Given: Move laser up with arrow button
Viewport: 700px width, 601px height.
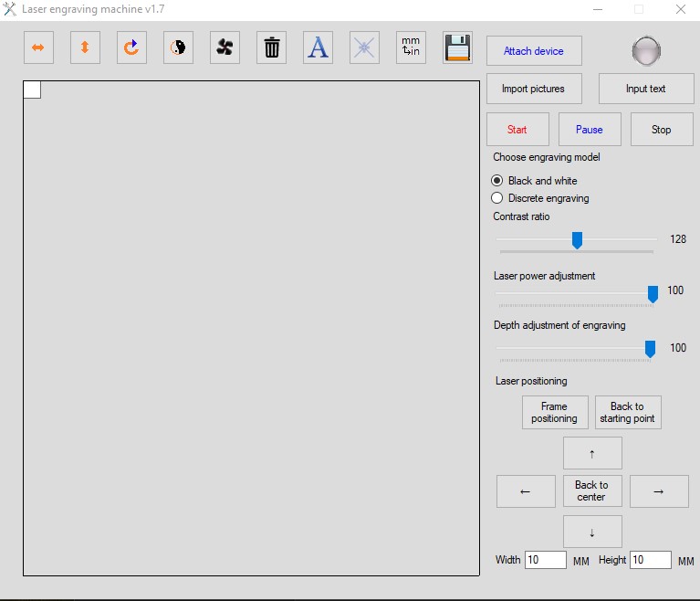Looking at the screenshot, I should [x=592, y=453].
